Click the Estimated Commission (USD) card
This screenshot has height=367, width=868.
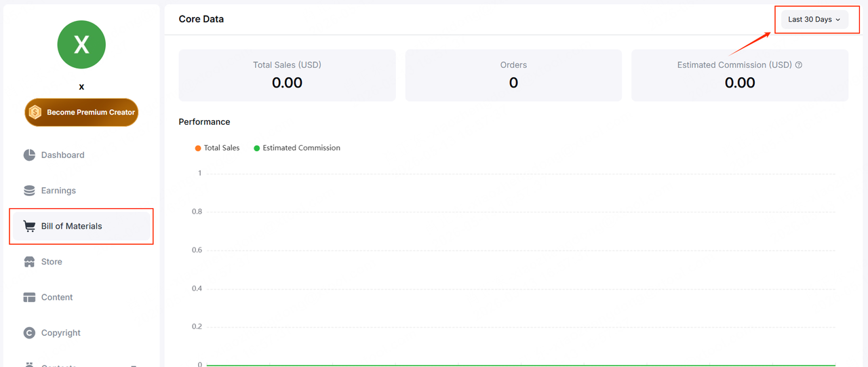[x=740, y=75]
